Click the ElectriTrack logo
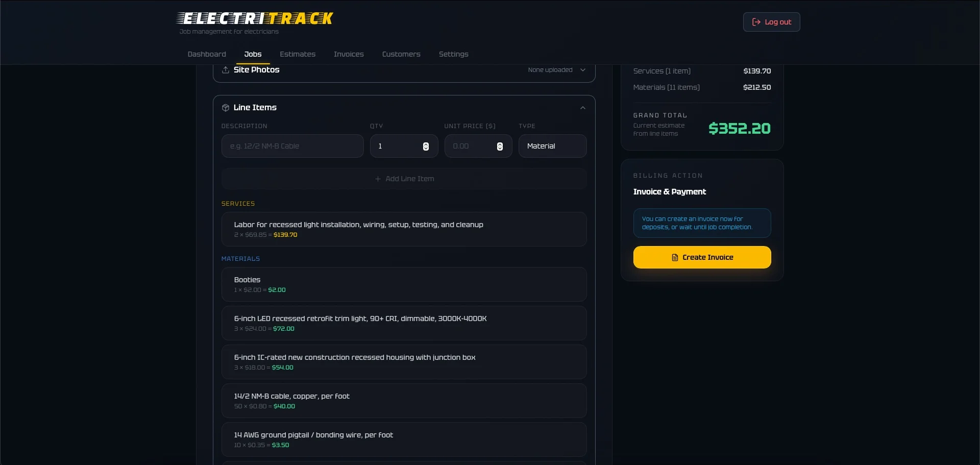The height and width of the screenshot is (465, 980). pos(255,18)
